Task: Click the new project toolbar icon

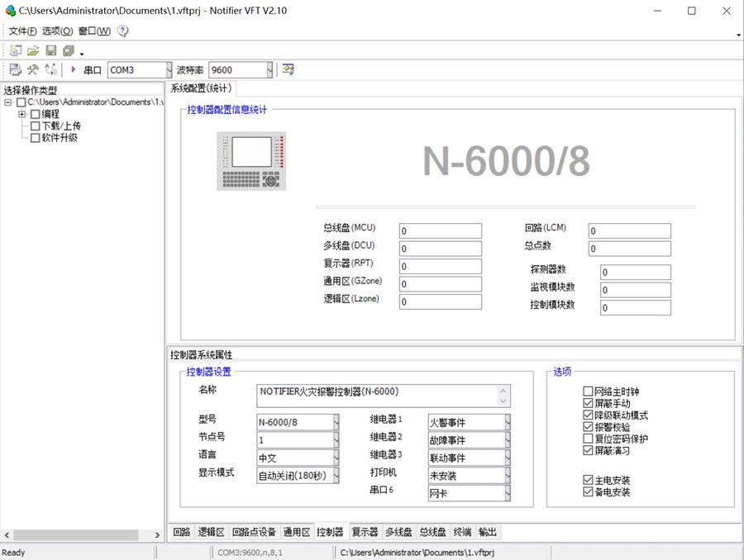Action: [16, 50]
